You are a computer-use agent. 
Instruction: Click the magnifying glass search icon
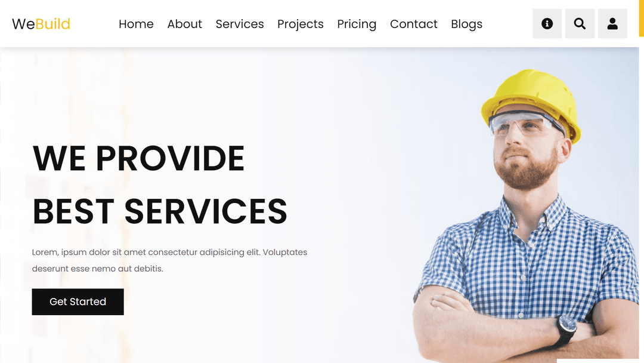coord(580,24)
